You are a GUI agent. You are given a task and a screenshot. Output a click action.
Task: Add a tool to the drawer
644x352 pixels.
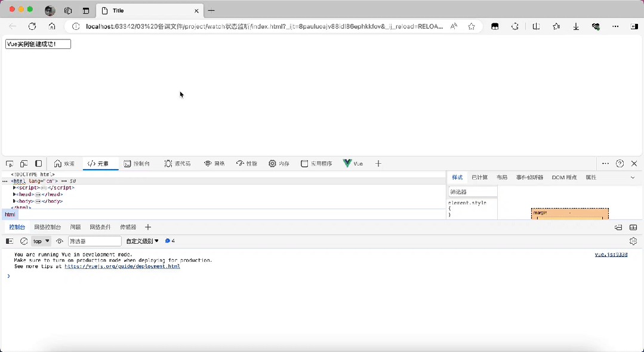coord(148,227)
